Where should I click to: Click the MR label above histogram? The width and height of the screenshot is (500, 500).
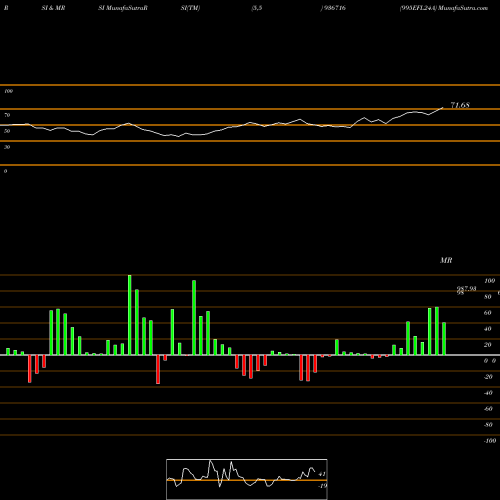[446, 260]
